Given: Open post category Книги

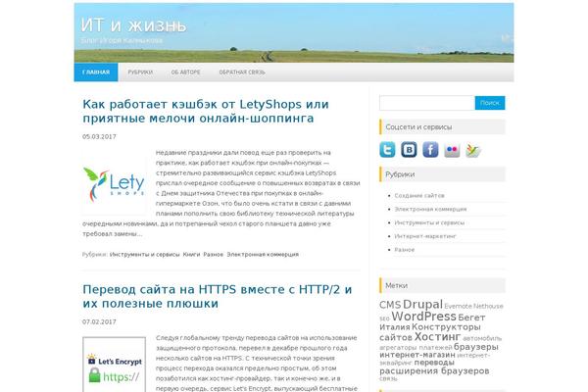Looking at the screenshot, I should (x=192, y=255).
